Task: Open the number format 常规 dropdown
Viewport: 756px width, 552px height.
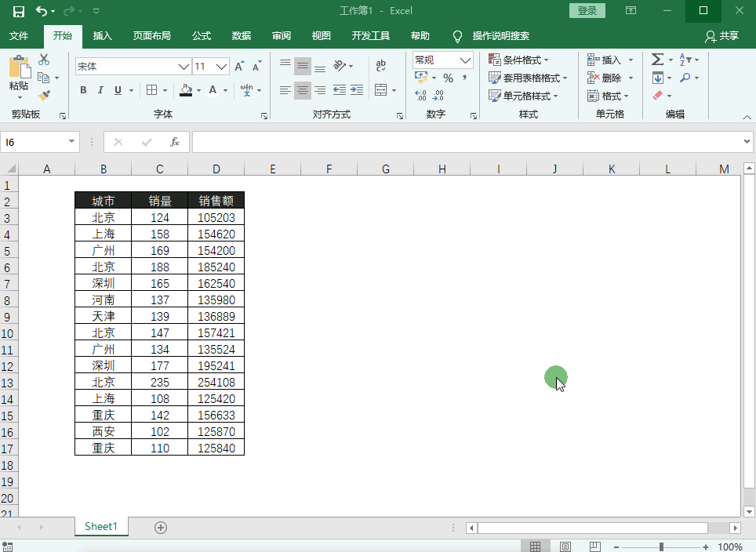Action: [x=466, y=60]
